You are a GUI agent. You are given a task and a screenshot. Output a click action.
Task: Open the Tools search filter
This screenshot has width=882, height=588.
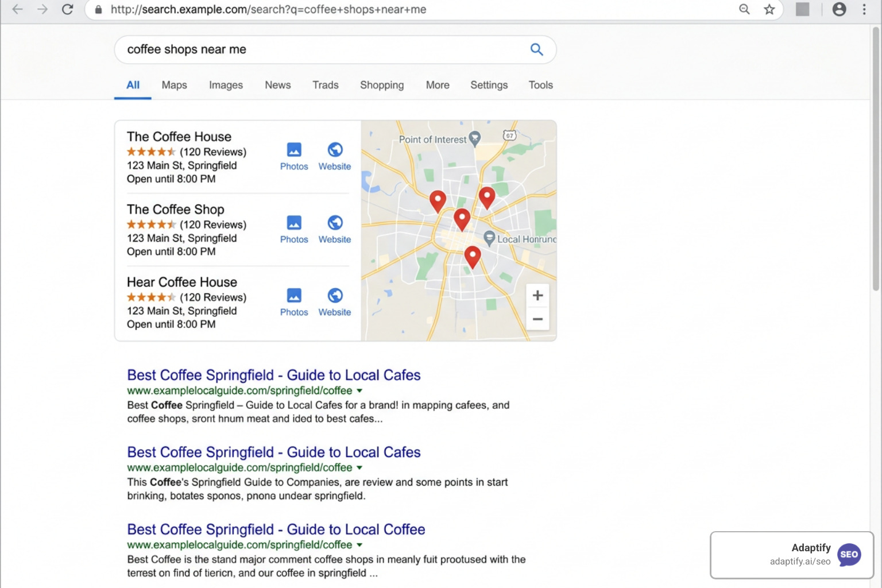[x=540, y=85]
